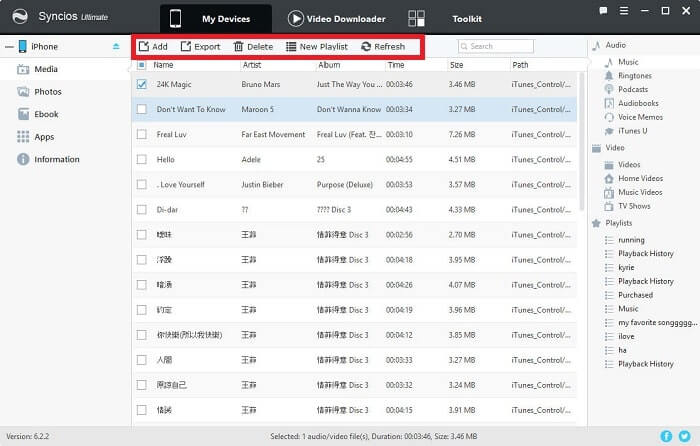
Task: Open the ilove playlist
Action: pyautogui.click(x=626, y=337)
